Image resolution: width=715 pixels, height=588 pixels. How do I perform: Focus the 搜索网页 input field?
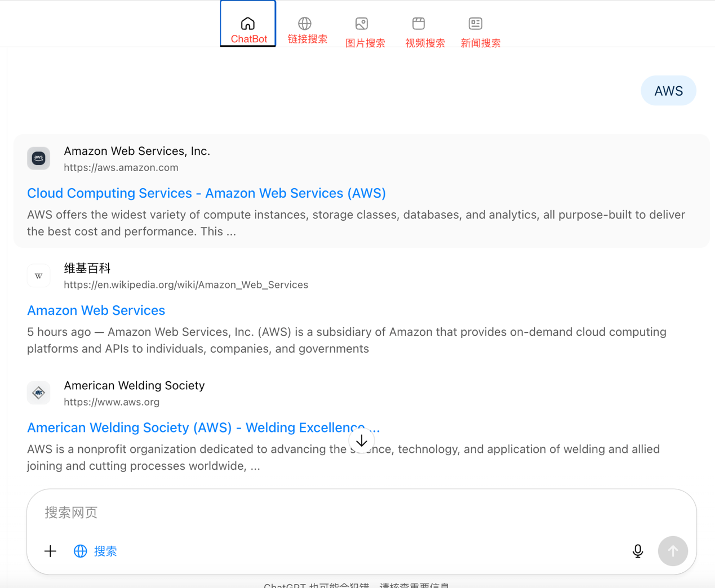click(x=362, y=513)
